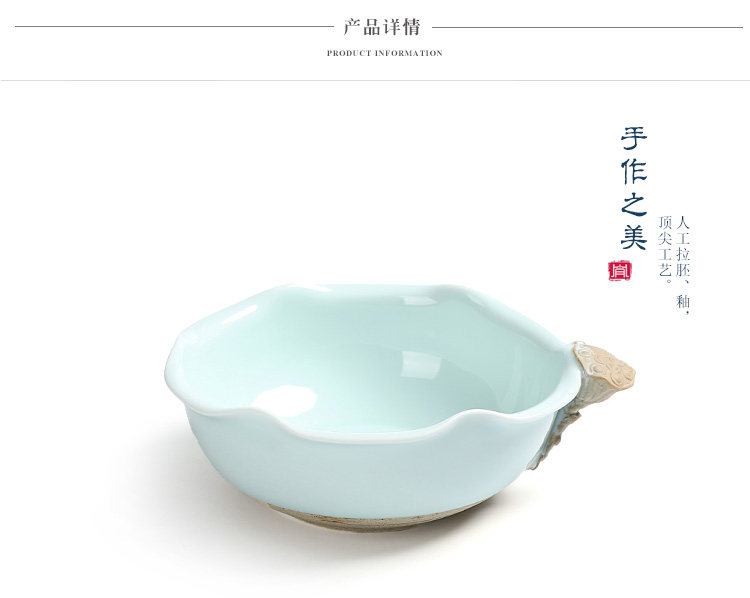Viewport: 750px width, 598px height.
Task: Click the vertical text 人工拉胚
Action: click(x=683, y=247)
